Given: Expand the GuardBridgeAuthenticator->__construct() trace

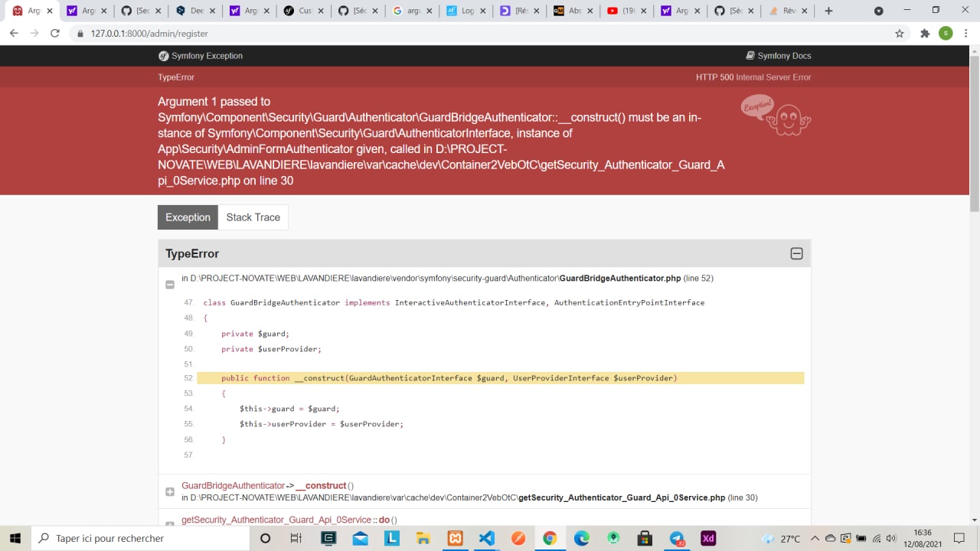Looking at the screenshot, I should pyautogui.click(x=170, y=492).
